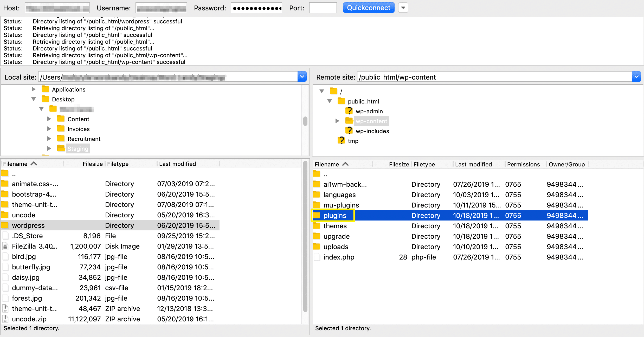The image size is (644, 337).
Task: Expand the Content folder node
Action: click(49, 119)
